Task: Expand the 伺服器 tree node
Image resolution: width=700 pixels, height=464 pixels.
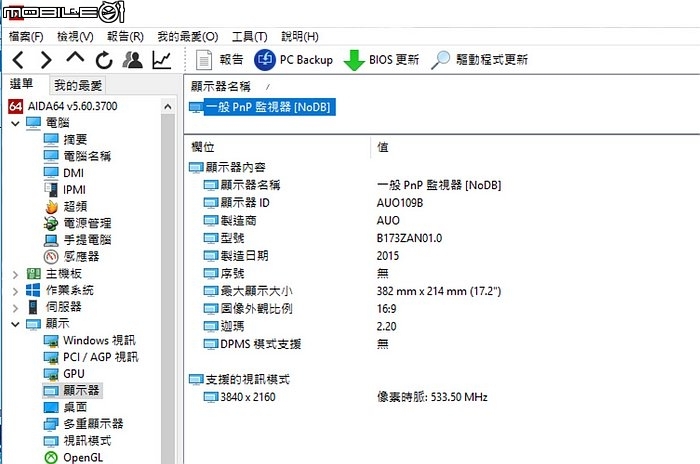Action: pyautogui.click(x=15, y=307)
